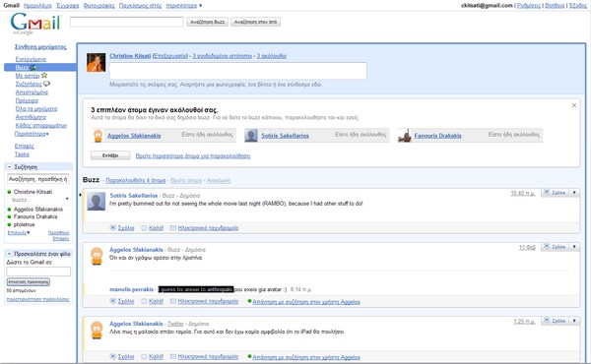Toggle the Καλό checkbox under Sotiris post
This screenshot has height=364, width=591.
point(144,227)
